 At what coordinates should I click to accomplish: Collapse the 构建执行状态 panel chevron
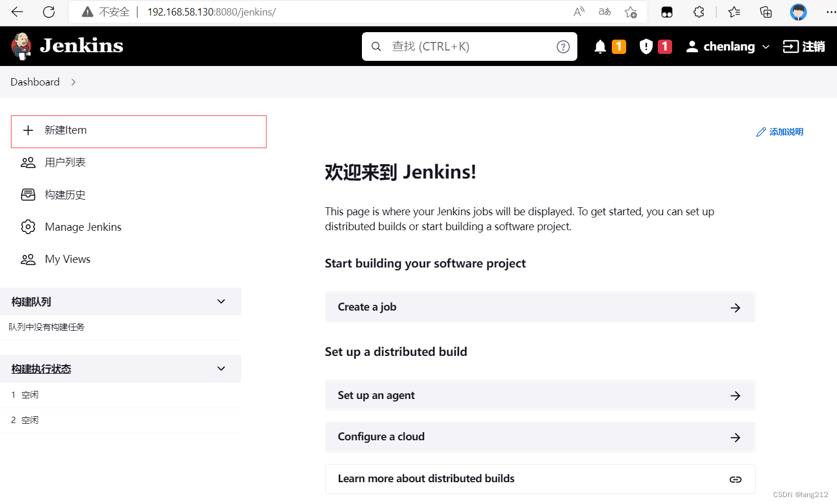(221, 369)
